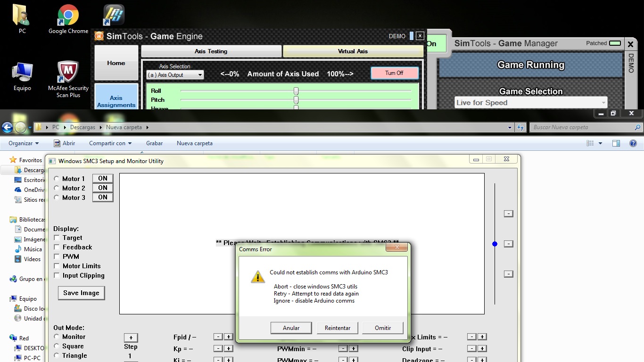Open the Live for Speed game dropdown
The width and height of the screenshot is (644, 362).
click(x=531, y=103)
